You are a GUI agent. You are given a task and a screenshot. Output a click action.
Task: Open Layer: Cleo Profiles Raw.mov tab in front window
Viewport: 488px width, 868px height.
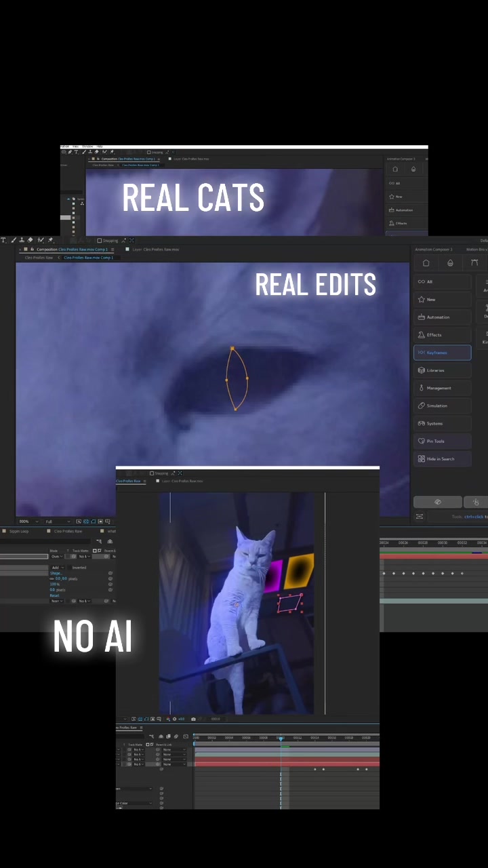click(x=182, y=481)
